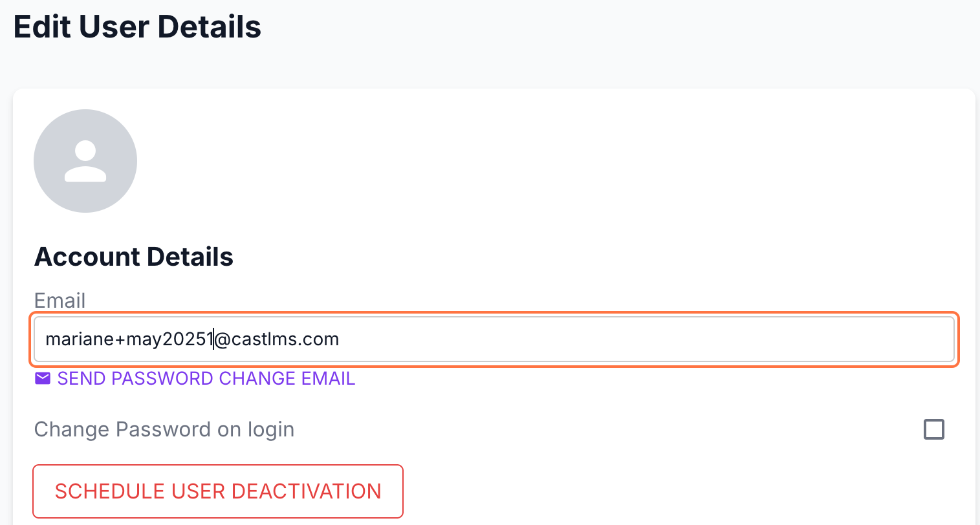This screenshot has width=980, height=525.
Task: Click the Email field label
Action: point(60,301)
